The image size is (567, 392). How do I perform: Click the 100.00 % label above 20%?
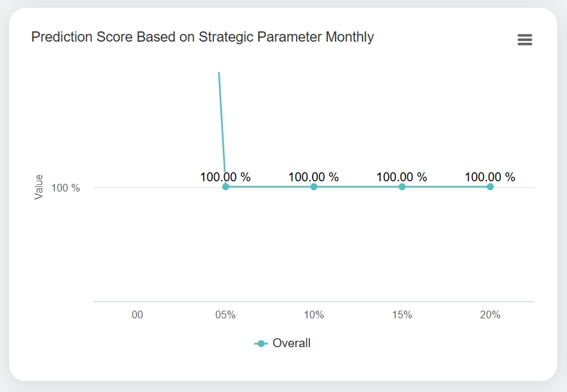(x=490, y=177)
